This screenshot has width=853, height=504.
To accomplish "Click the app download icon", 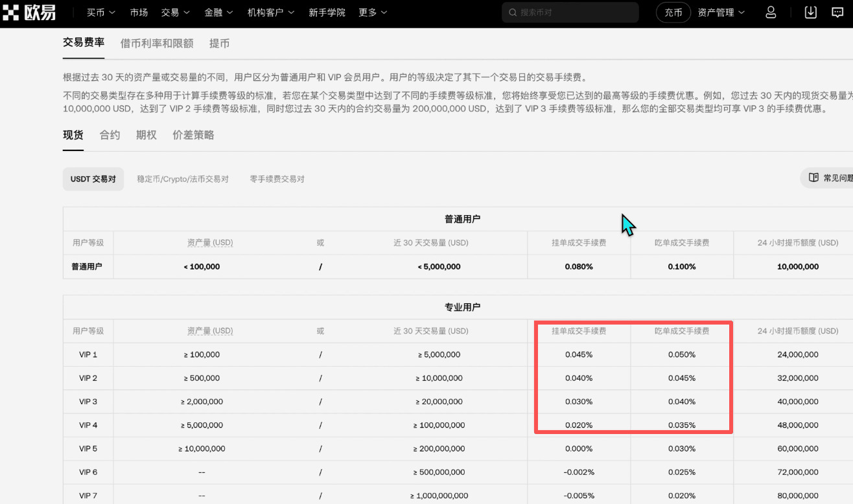I will click(x=810, y=12).
